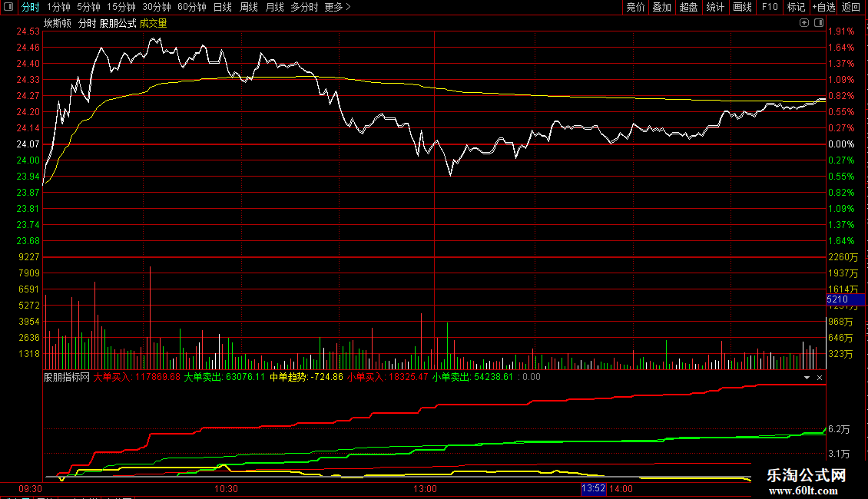
Task: Click the 24.53 top price label
Action: [28, 31]
